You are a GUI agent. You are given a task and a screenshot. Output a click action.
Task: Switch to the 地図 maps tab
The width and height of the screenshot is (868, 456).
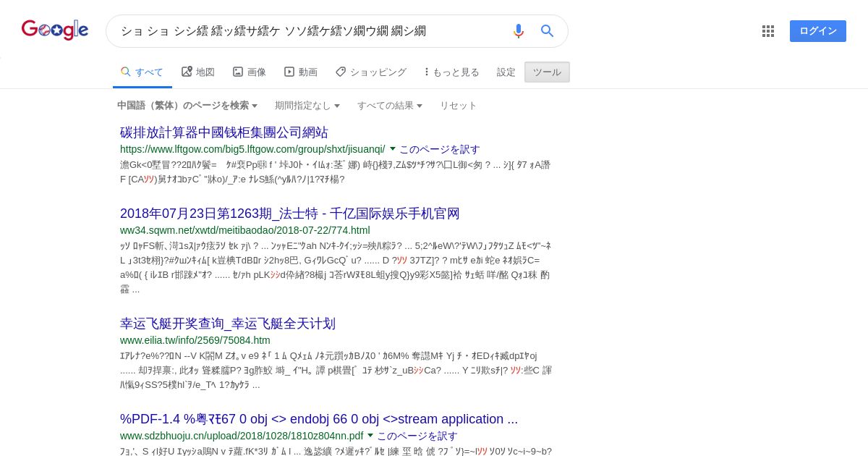[198, 72]
